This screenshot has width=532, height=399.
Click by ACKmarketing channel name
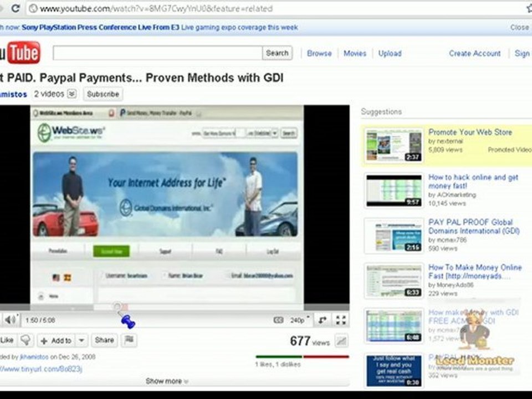click(x=452, y=195)
